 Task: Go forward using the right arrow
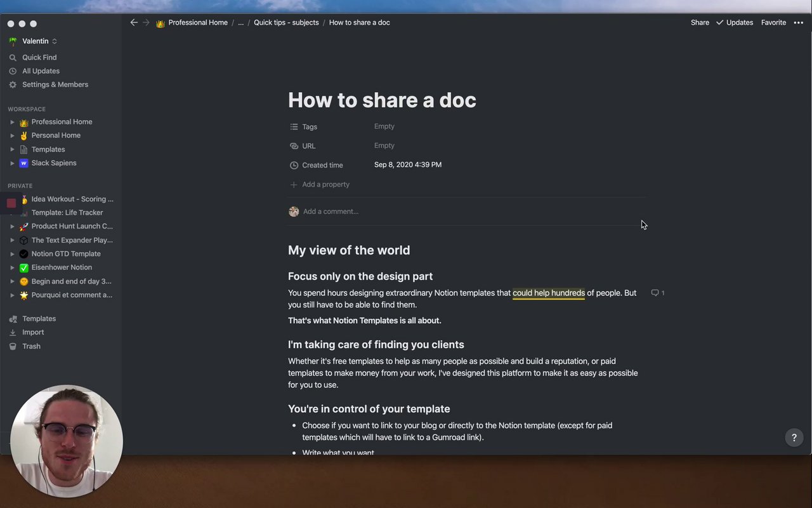point(146,22)
